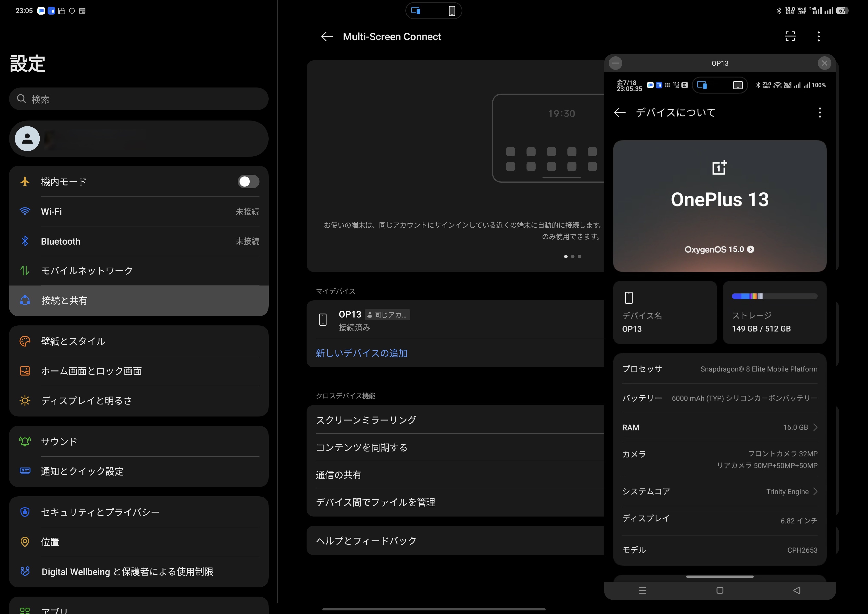Screen dimensions: 868x614
Task: Open モバイルネットワーク settings
Action: [x=139, y=271]
